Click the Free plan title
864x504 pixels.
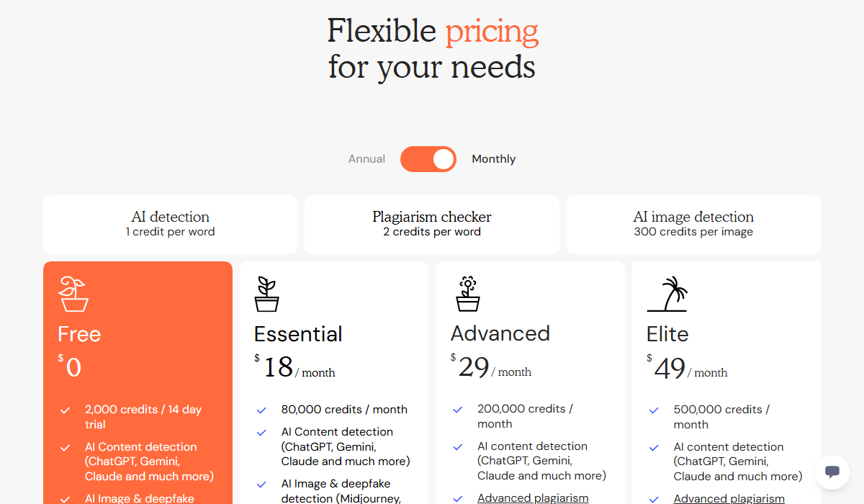click(79, 334)
